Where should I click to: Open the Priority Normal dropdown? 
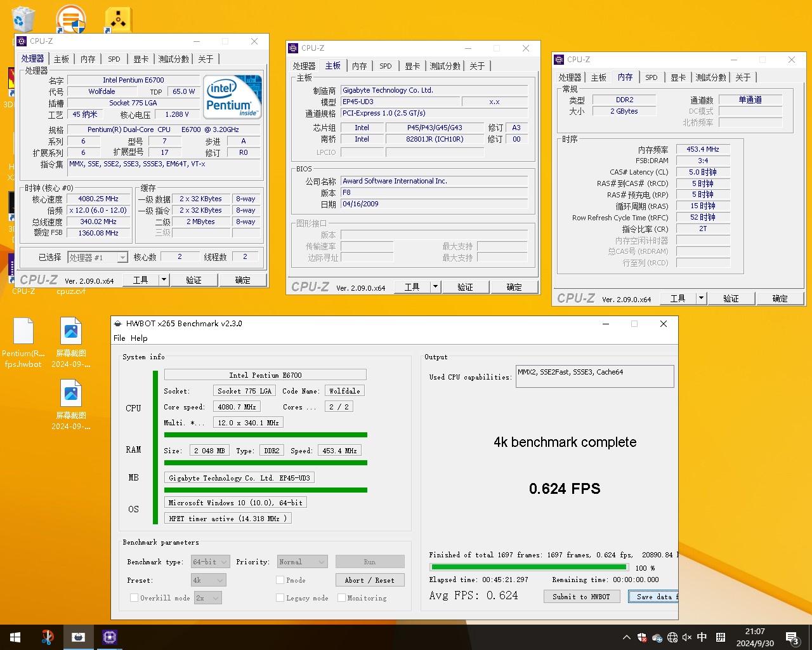302,562
